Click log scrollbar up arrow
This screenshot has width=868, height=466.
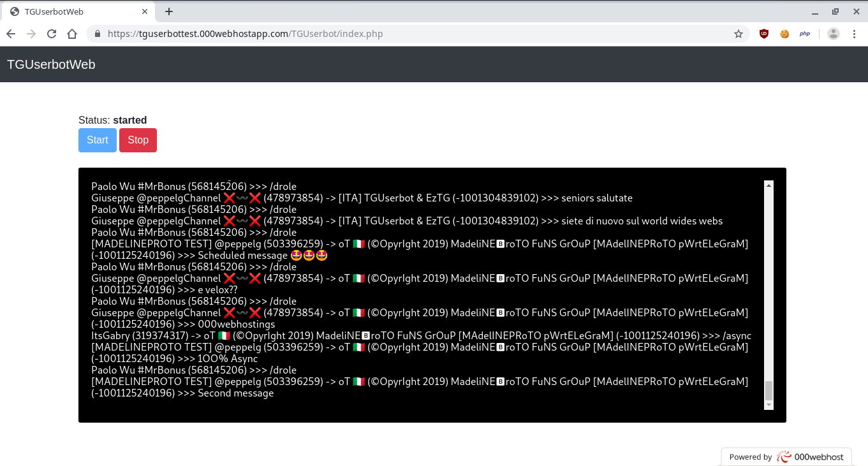pos(769,186)
